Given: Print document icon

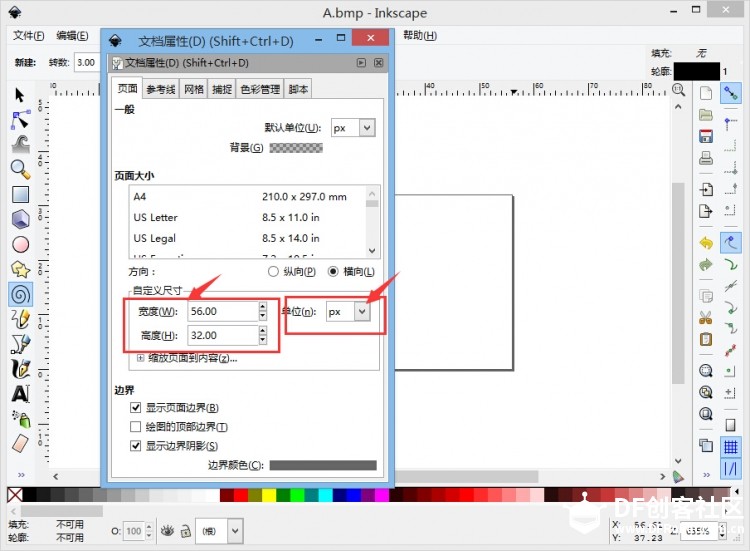Looking at the screenshot, I should tap(706, 158).
